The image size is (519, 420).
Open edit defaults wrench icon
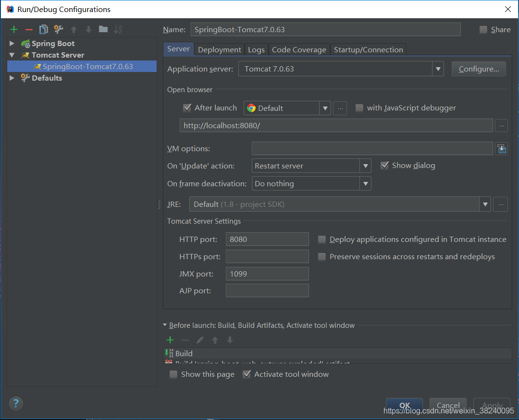point(59,29)
